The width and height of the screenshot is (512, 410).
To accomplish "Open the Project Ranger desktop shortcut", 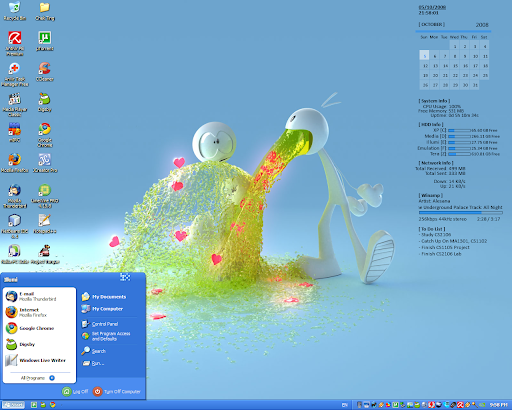I will pyautogui.click(x=45, y=254).
